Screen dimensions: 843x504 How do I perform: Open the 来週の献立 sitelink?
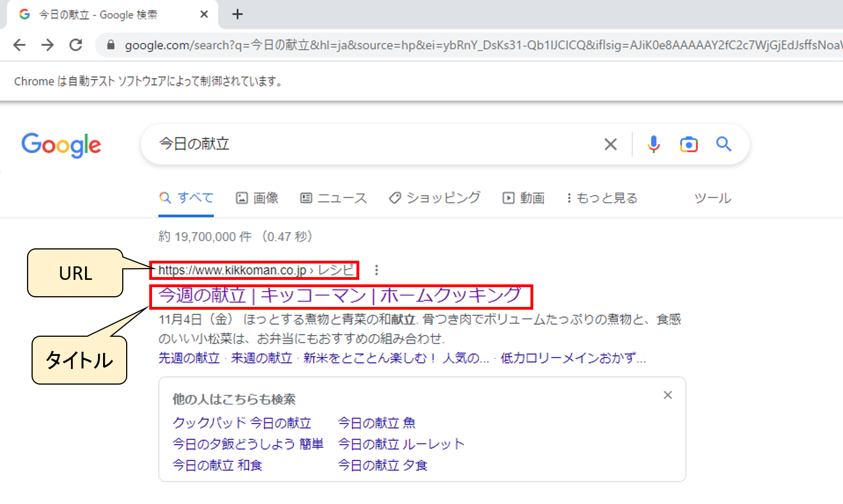[262, 358]
